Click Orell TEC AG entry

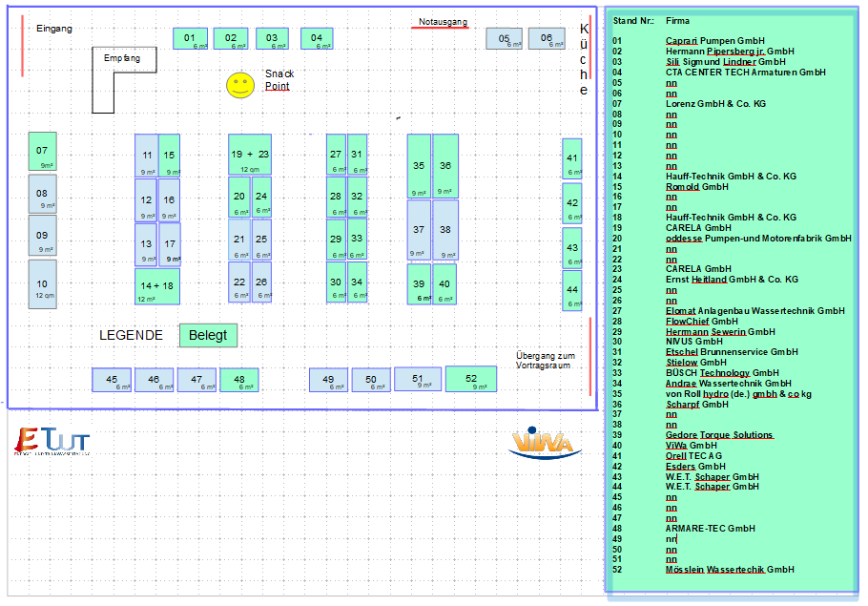(x=693, y=456)
